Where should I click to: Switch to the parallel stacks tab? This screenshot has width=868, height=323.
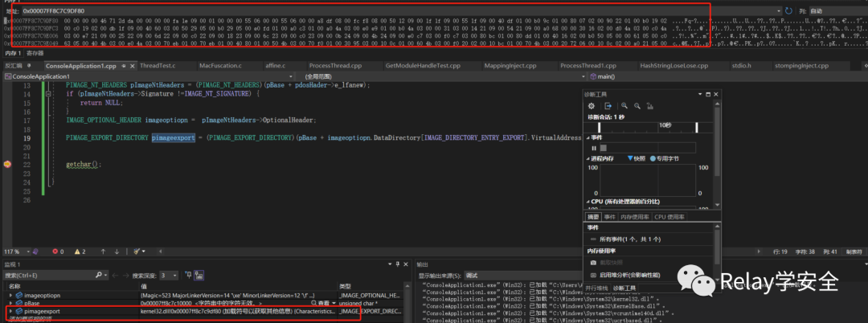pyautogui.click(x=596, y=288)
